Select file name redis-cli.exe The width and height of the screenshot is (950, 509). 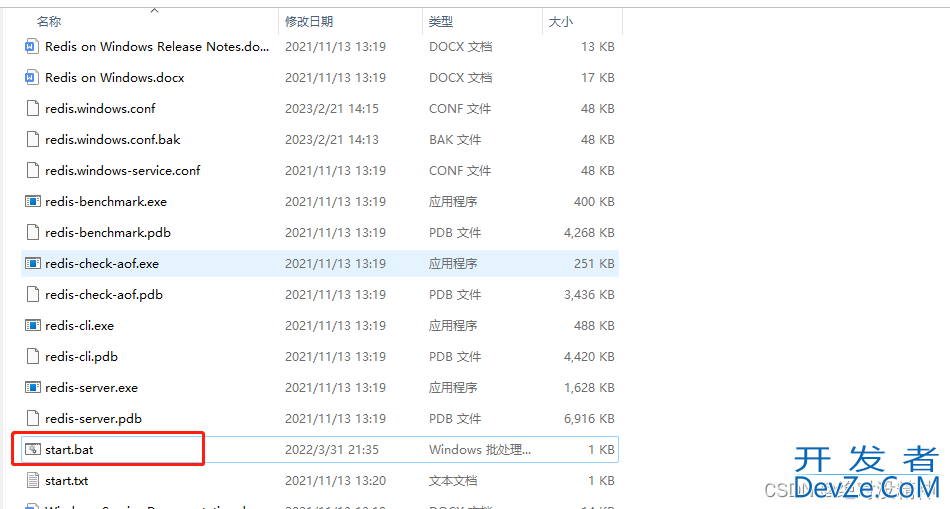79,325
